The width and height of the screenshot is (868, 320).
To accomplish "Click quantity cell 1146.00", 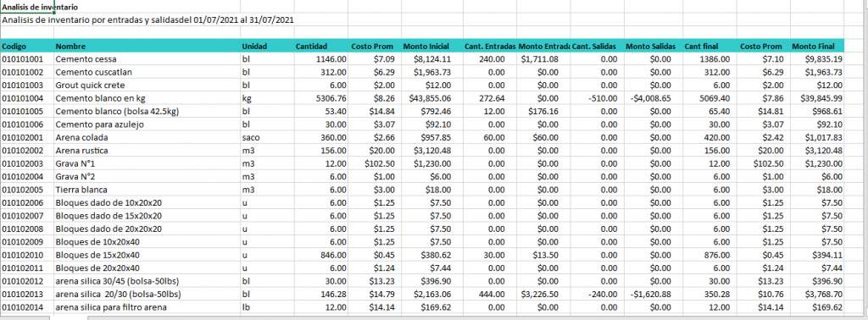I will click(x=321, y=59).
